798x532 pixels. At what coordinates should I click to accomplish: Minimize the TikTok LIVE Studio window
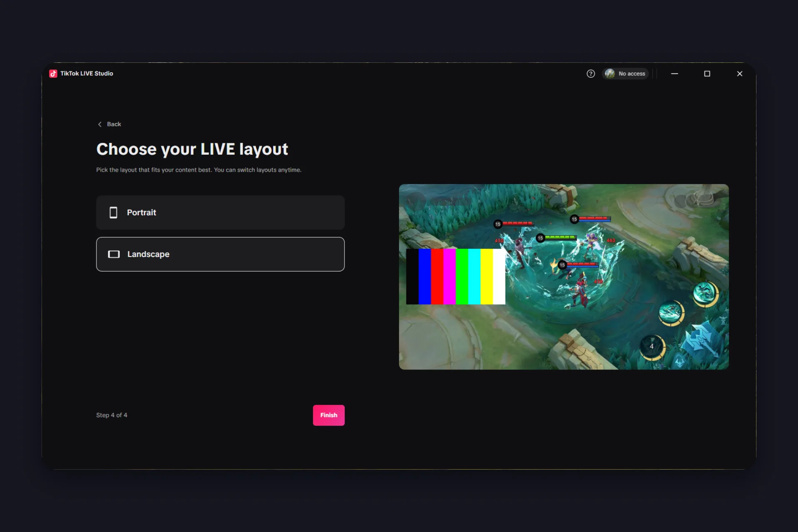pyautogui.click(x=675, y=74)
